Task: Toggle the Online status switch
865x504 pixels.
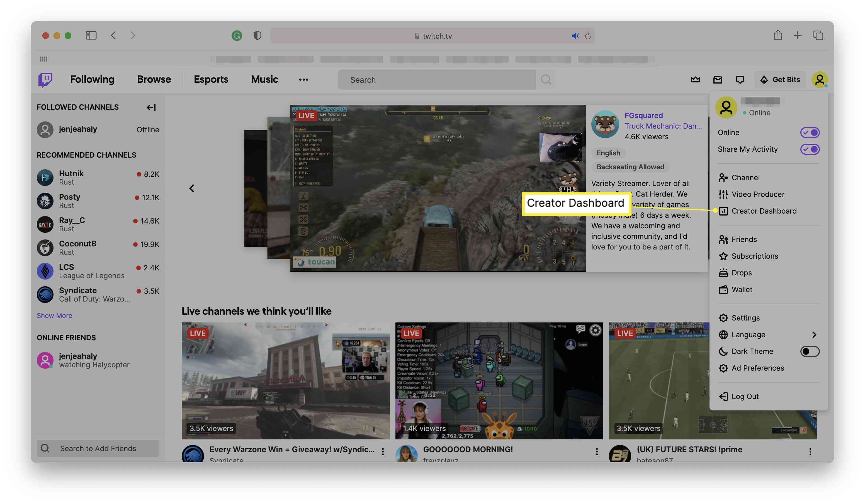Action: tap(810, 133)
